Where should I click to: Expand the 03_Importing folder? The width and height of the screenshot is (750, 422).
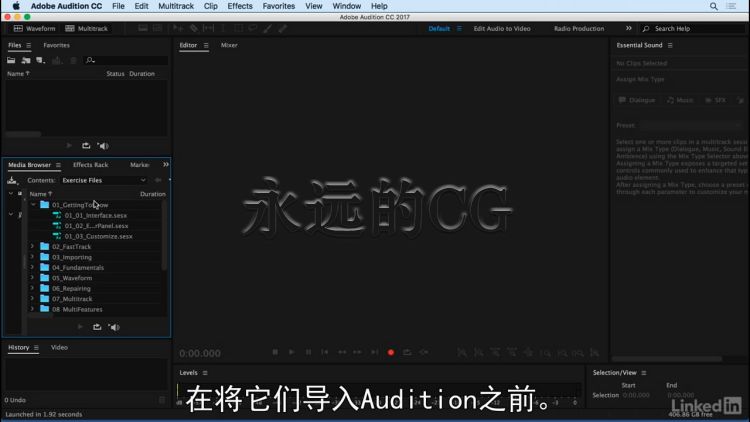tap(33, 257)
